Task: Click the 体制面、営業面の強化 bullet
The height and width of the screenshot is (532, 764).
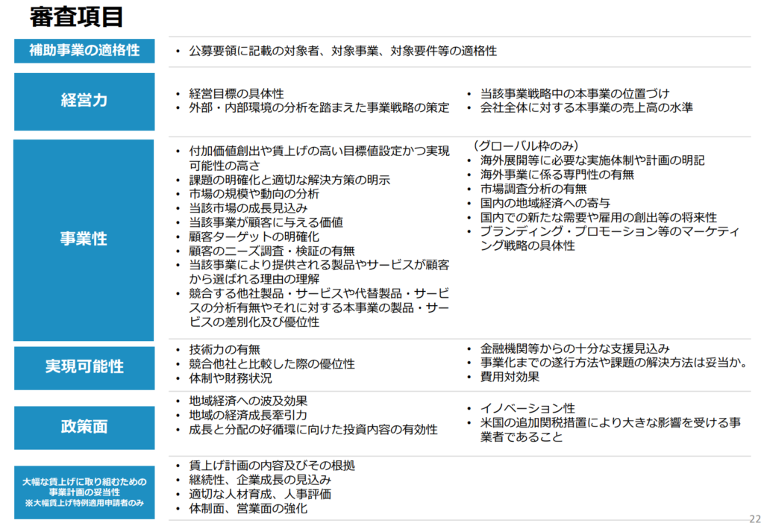Action: click(248, 509)
